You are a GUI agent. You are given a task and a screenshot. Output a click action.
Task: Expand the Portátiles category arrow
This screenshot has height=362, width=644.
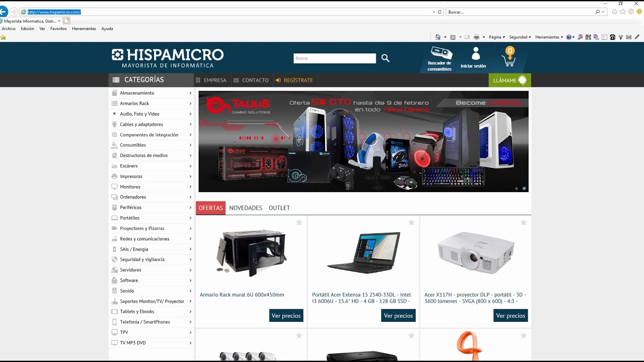click(190, 218)
